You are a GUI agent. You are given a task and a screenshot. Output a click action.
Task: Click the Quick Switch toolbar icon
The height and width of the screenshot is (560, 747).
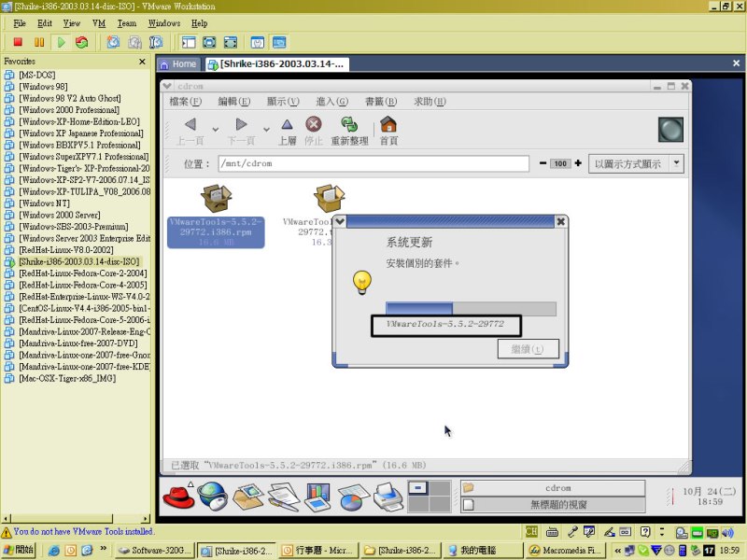point(231,42)
